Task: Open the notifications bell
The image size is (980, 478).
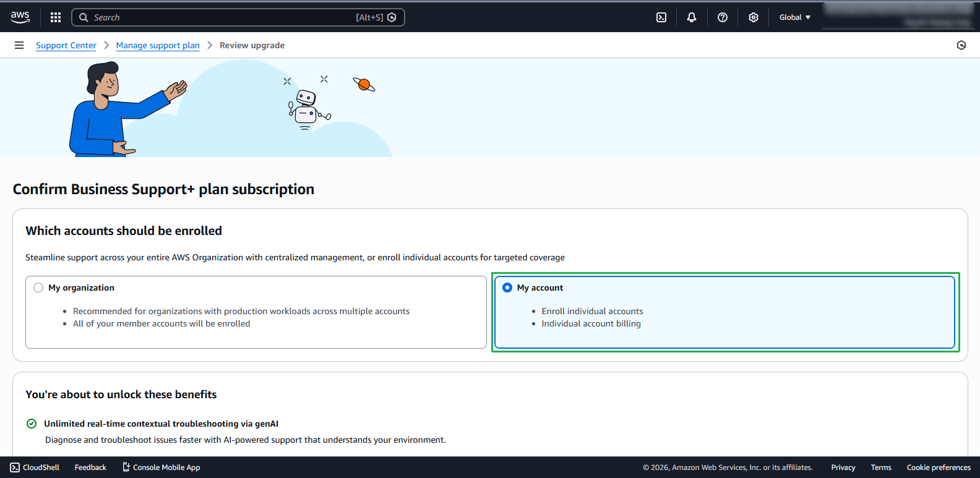Action: (692, 17)
